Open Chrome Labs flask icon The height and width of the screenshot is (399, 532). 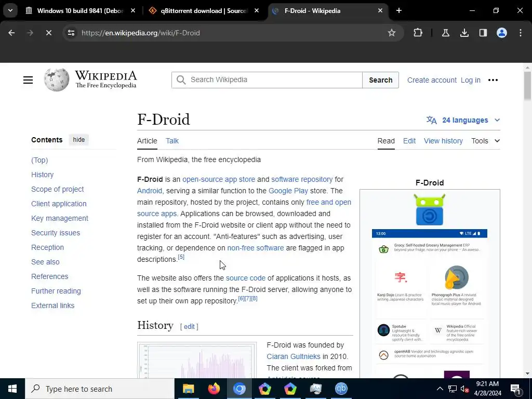pyautogui.click(x=445, y=33)
